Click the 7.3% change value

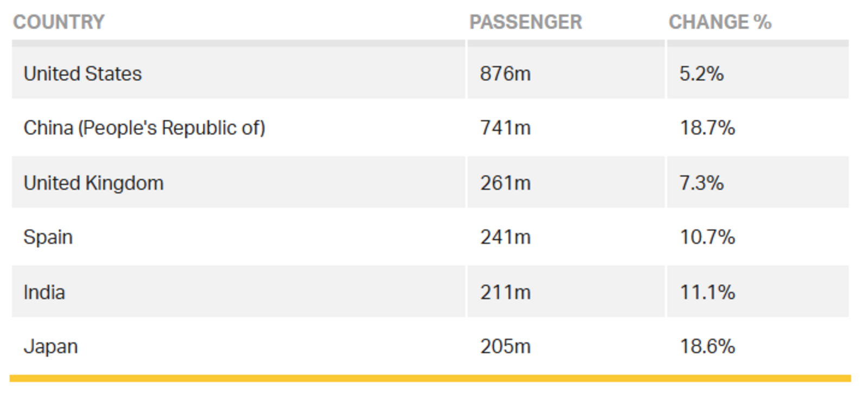(x=701, y=183)
